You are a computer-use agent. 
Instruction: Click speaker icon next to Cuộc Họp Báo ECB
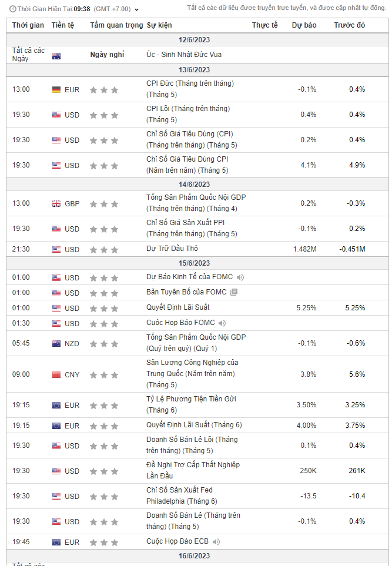pos(216,542)
